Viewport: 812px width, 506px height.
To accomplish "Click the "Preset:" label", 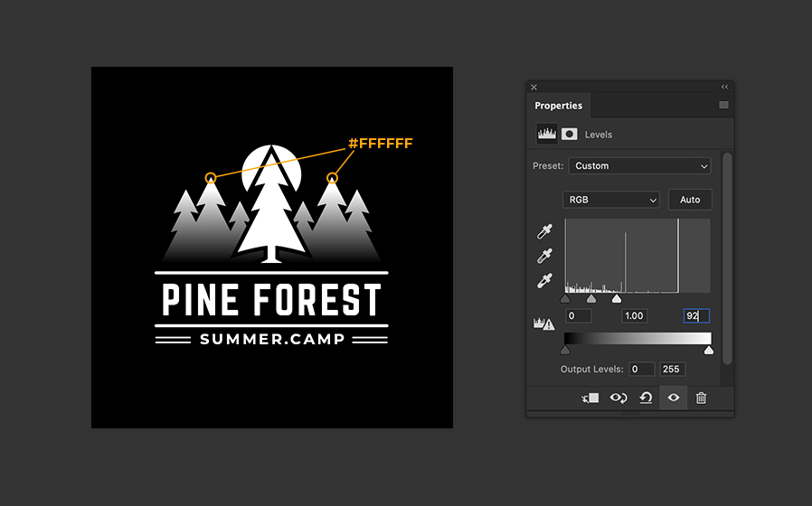I will tap(548, 166).
